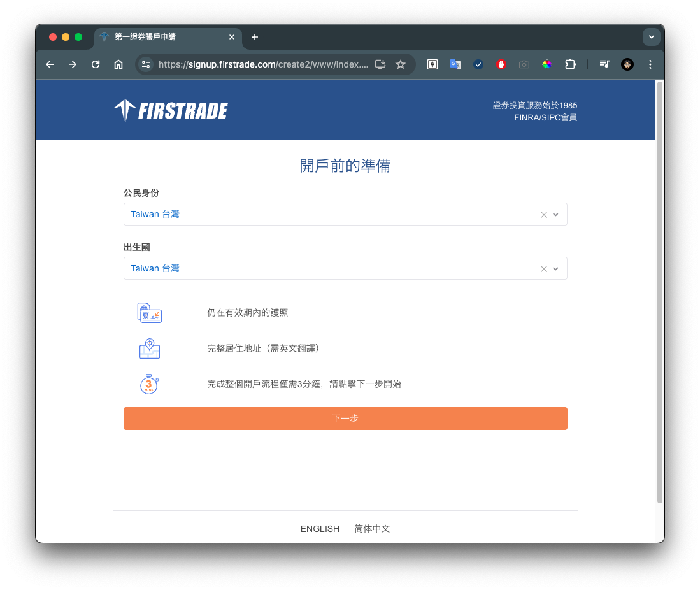Click the 公民身份 label
The image size is (700, 590).
click(x=141, y=193)
